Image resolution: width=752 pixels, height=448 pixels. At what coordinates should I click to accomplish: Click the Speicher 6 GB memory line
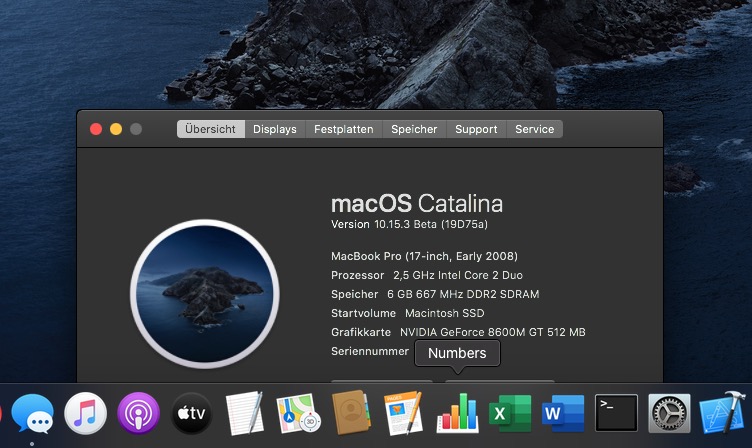click(x=435, y=294)
